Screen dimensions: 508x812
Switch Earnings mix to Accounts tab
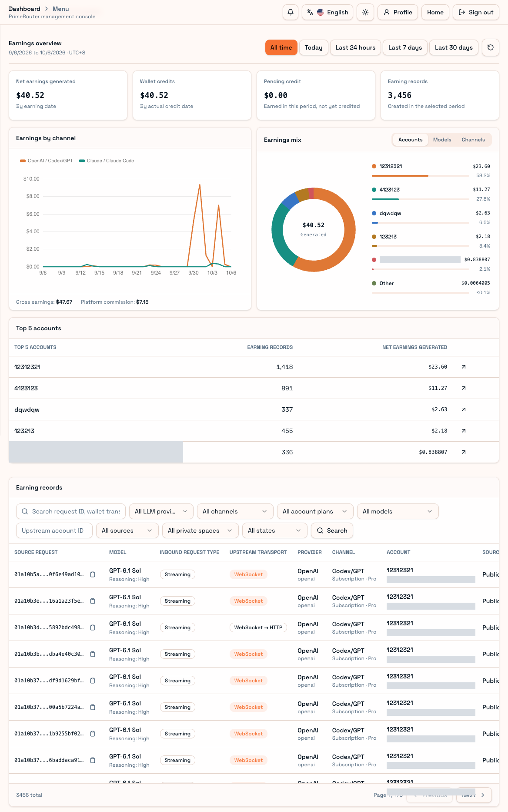click(410, 140)
